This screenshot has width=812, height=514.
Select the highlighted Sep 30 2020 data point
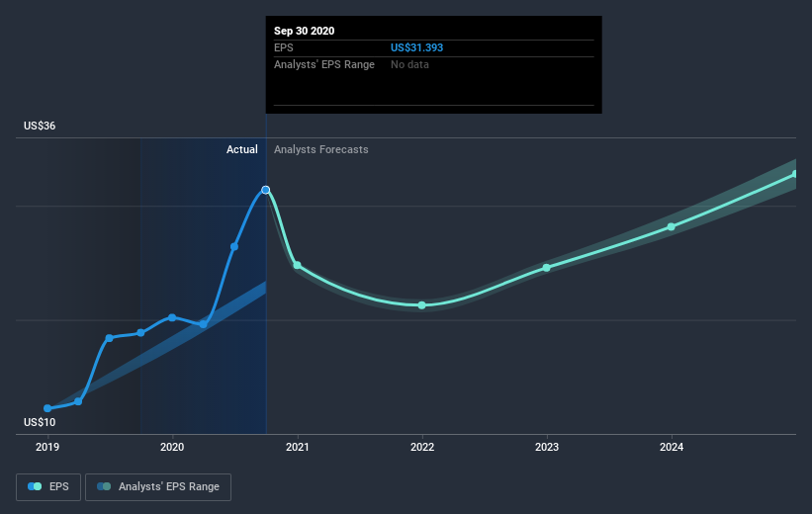pos(266,190)
